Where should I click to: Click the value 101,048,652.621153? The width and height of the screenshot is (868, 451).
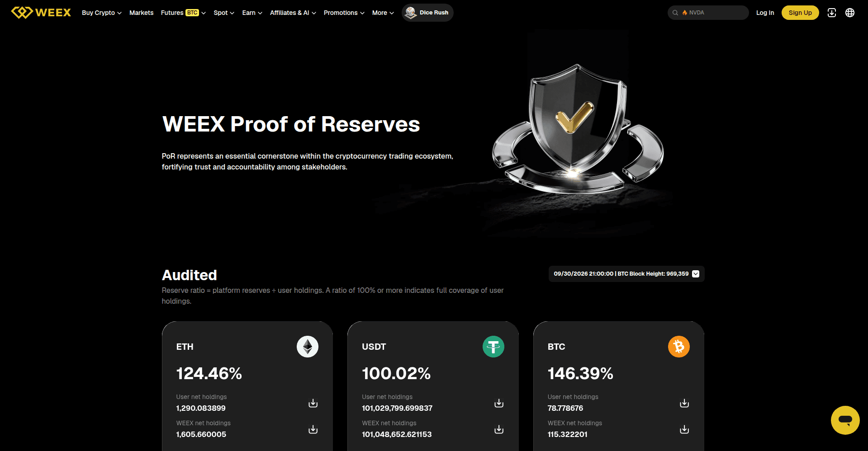coord(397,434)
